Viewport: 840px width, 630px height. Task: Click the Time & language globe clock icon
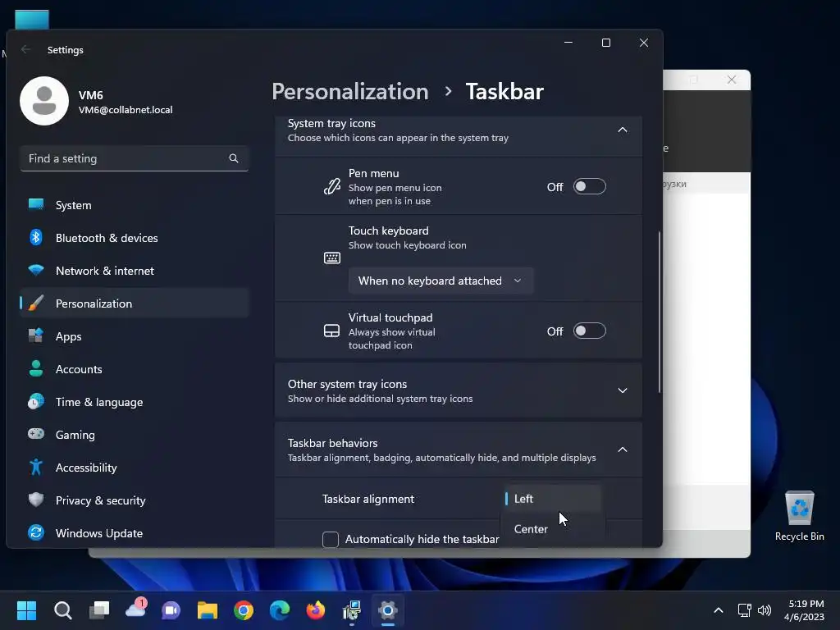tap(36, 401)
